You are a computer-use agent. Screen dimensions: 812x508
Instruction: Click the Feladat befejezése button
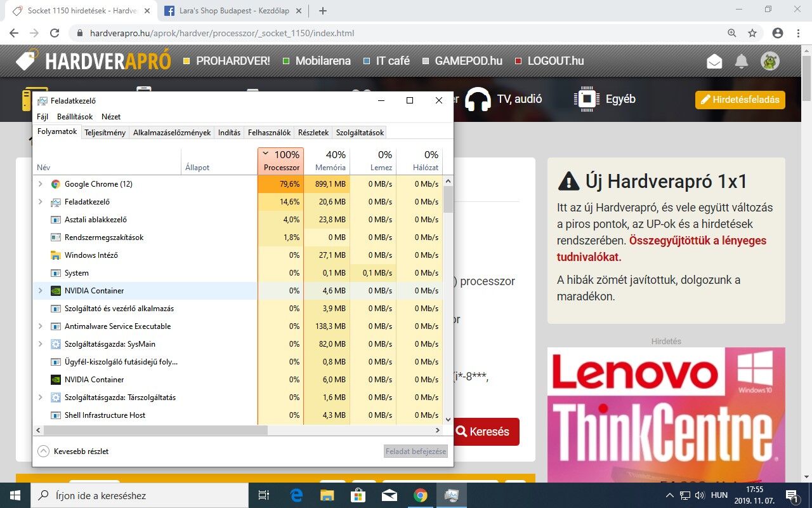[416, 451]
